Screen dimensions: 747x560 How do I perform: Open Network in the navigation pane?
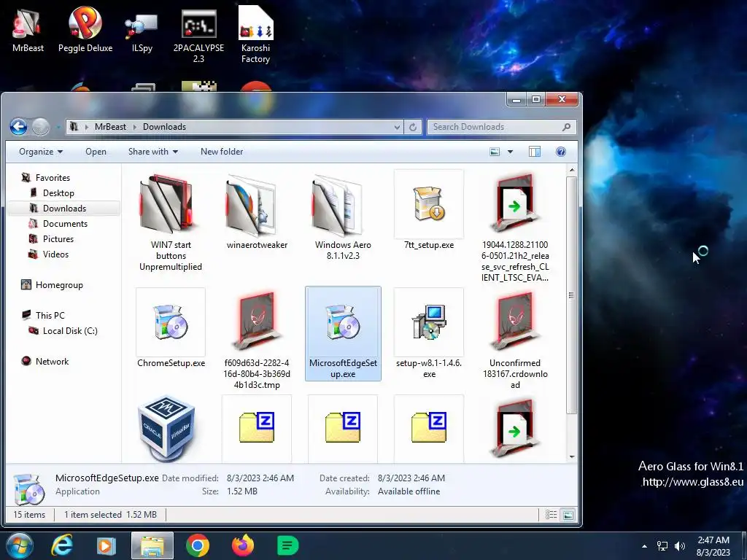coord(52,361)
